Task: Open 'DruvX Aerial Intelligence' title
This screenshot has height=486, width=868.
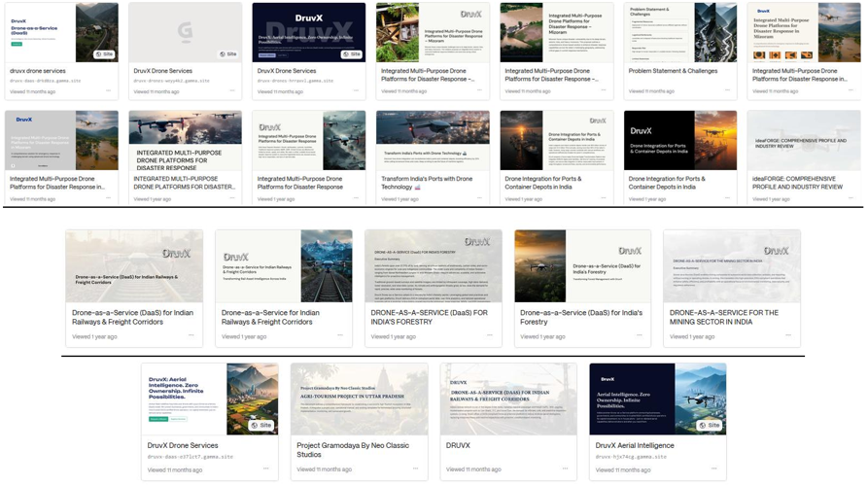Action: click(x=635, y=445)
